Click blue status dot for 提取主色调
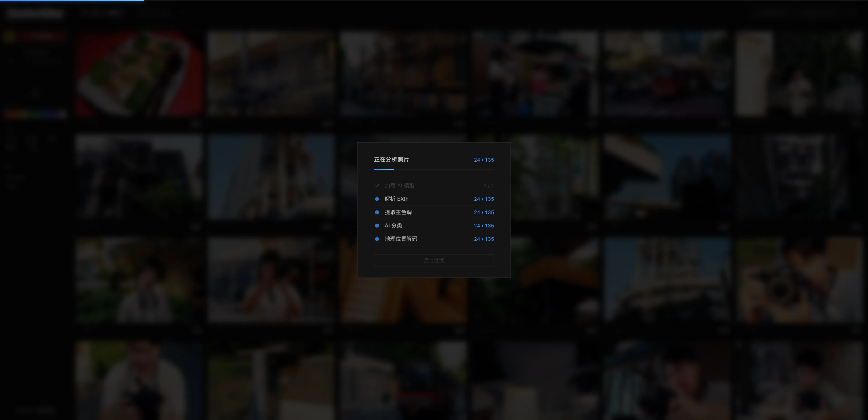The image size is (868, 420). pos(377,212)
